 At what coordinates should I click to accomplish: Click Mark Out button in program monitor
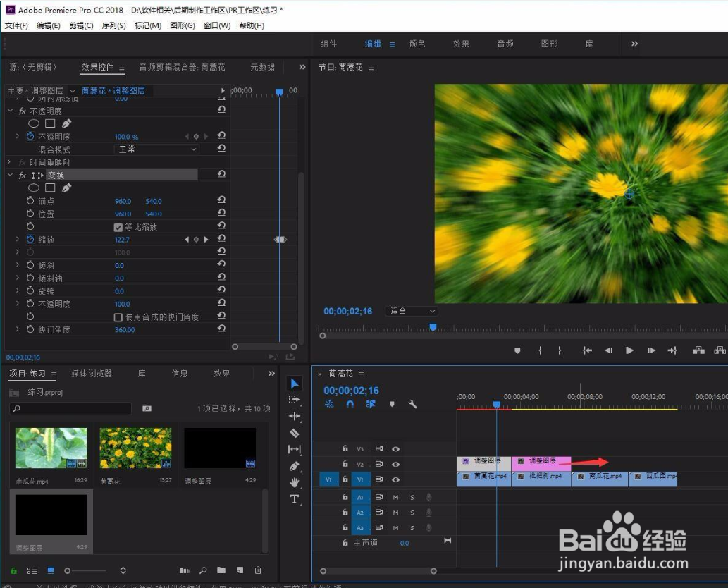[x=560, y=350]
